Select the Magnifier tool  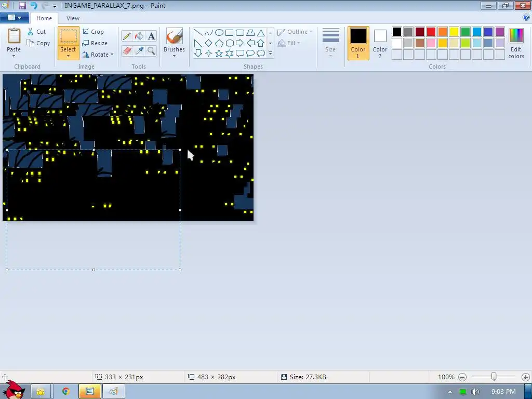pos(151,51)
